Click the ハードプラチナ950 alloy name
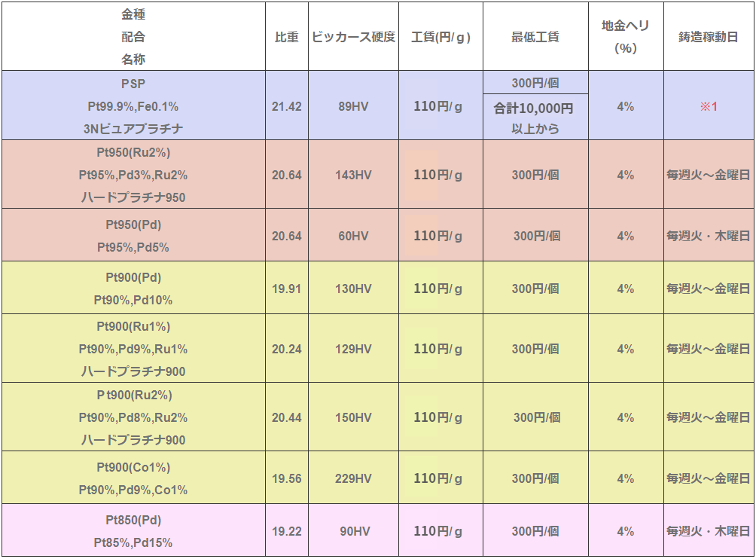 coord(133,197)
